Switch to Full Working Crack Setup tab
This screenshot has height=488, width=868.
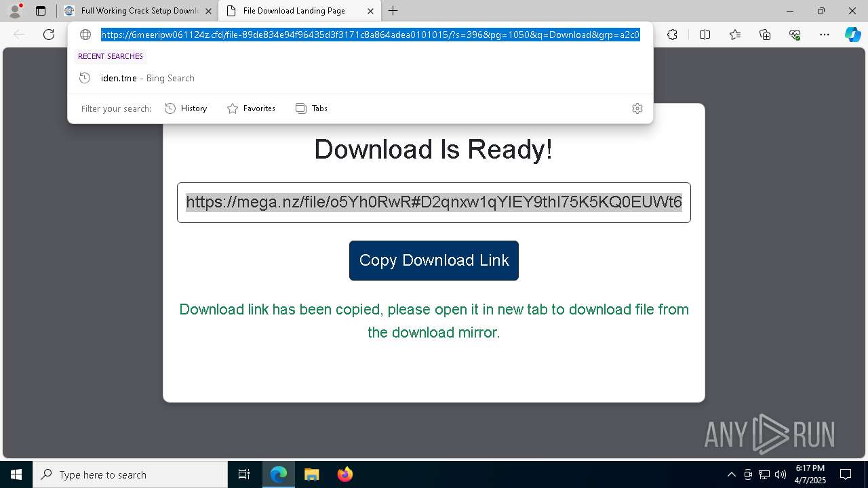point(139,11)
